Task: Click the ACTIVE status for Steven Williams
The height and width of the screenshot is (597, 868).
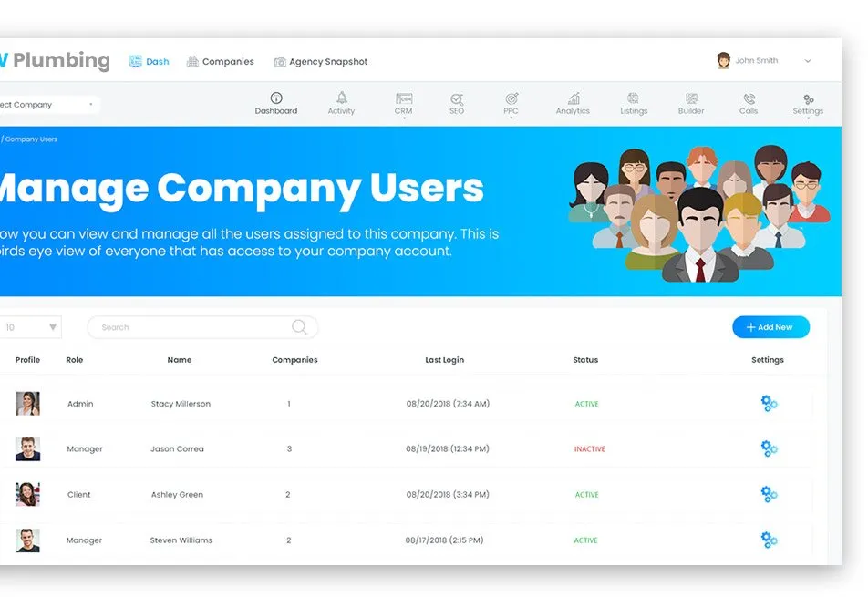Action: [585, 540]
